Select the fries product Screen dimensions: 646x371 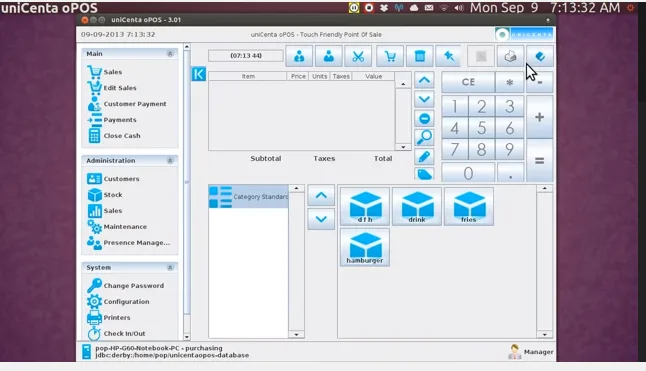click(469, 206)
